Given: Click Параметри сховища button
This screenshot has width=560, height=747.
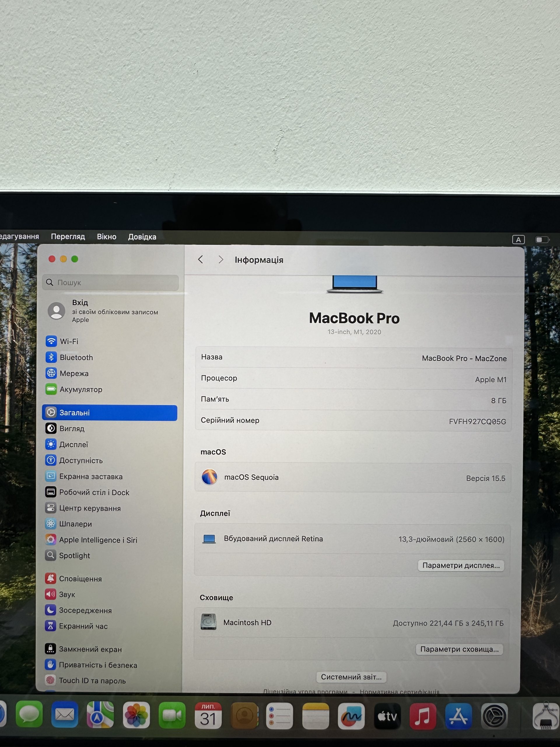Looking at the screenshot, I should point(459,649).
